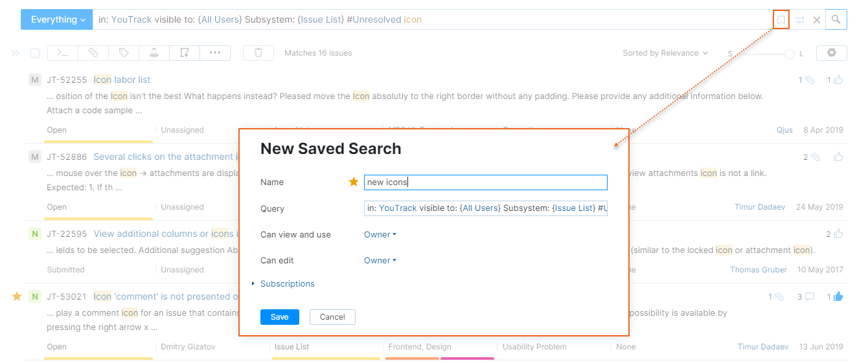Click the tag toolbar icon
This screenshot has width=868, height=363.
point(124,53)
